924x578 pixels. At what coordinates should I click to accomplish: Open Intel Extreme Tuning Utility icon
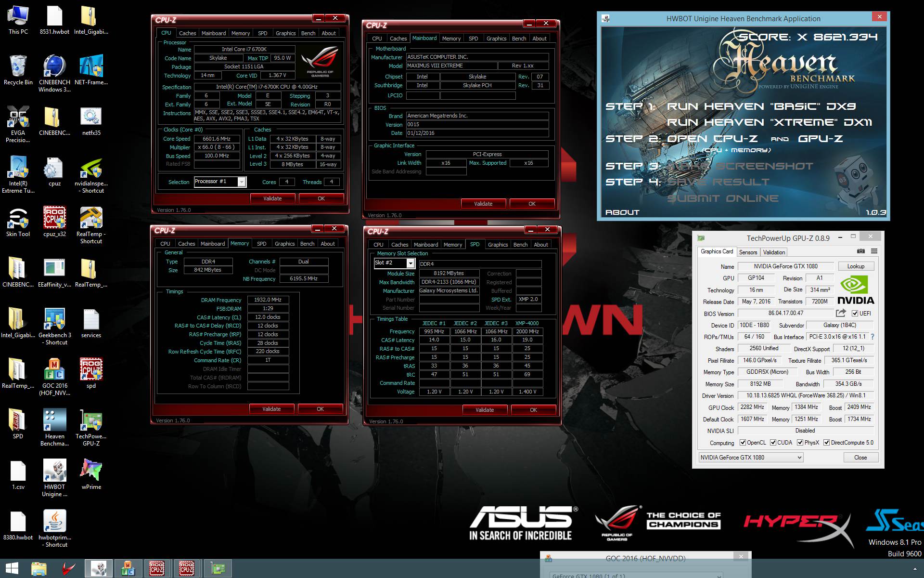click(x=18, y=174)
